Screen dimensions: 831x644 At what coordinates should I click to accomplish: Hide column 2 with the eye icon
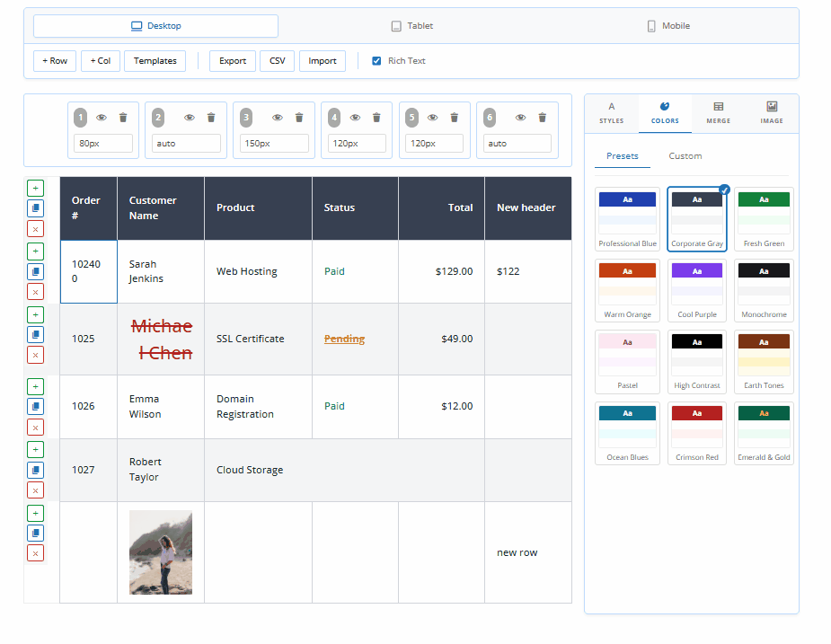190,118
